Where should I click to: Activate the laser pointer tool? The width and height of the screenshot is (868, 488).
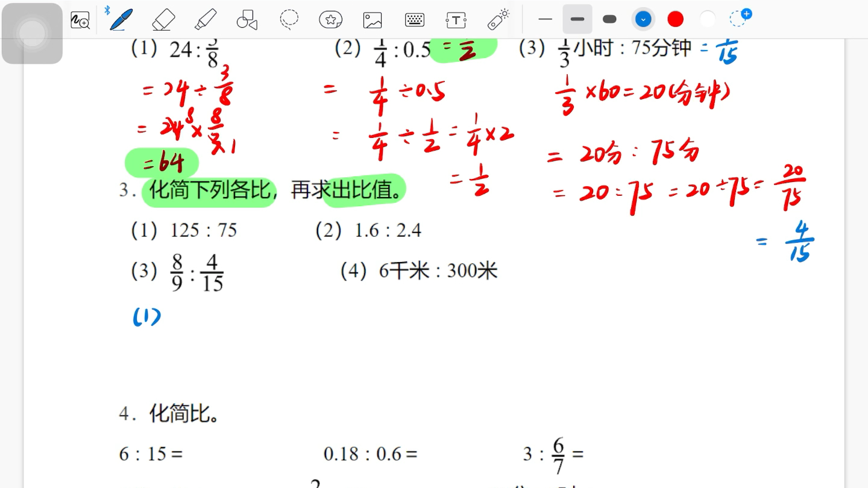click(x=498, y=19)
